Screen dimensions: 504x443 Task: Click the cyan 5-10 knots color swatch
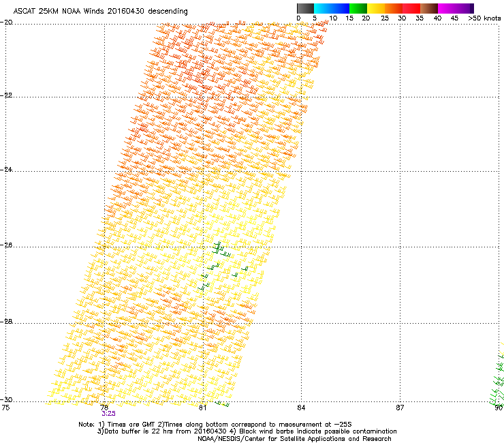click(323, 8)
